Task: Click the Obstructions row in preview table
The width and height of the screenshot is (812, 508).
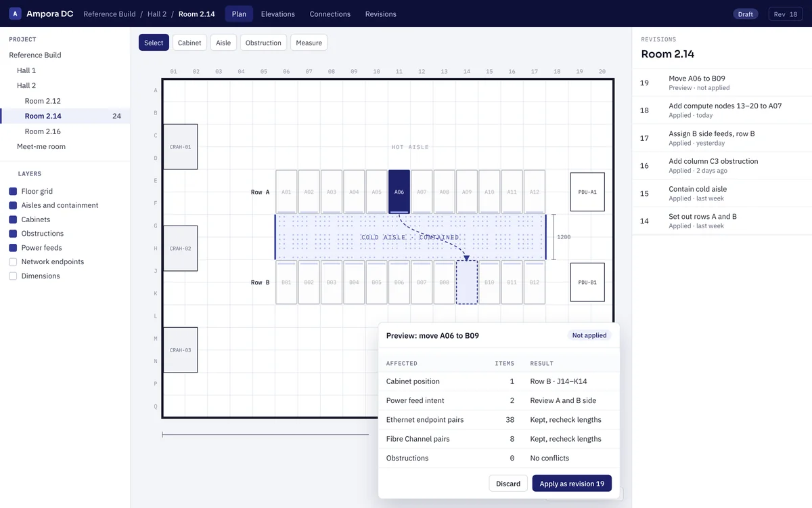Action: coord(499,458)
